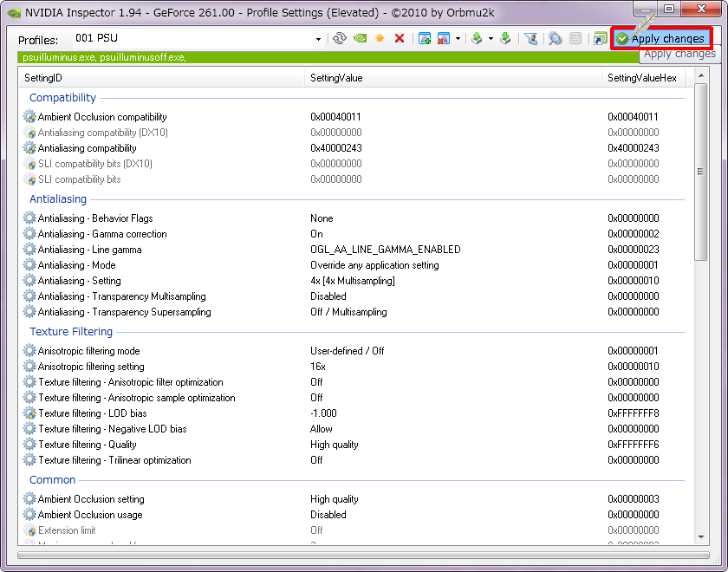
Task: Click the 001 PSU profile name field
Action: coord(192,38)
